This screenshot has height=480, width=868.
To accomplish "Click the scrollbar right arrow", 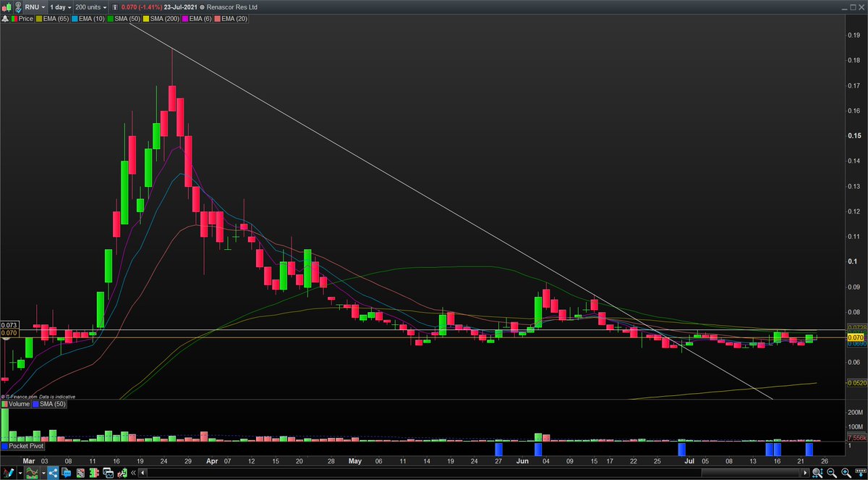I will pyautogui.click(x=805, y=473).
